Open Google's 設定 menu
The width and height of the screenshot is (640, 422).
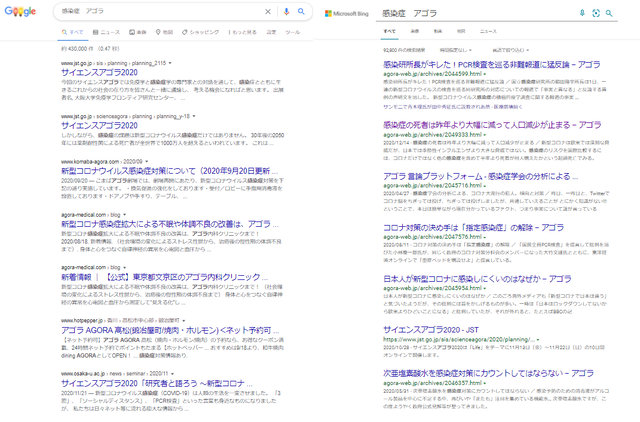(x=271, y=32)
